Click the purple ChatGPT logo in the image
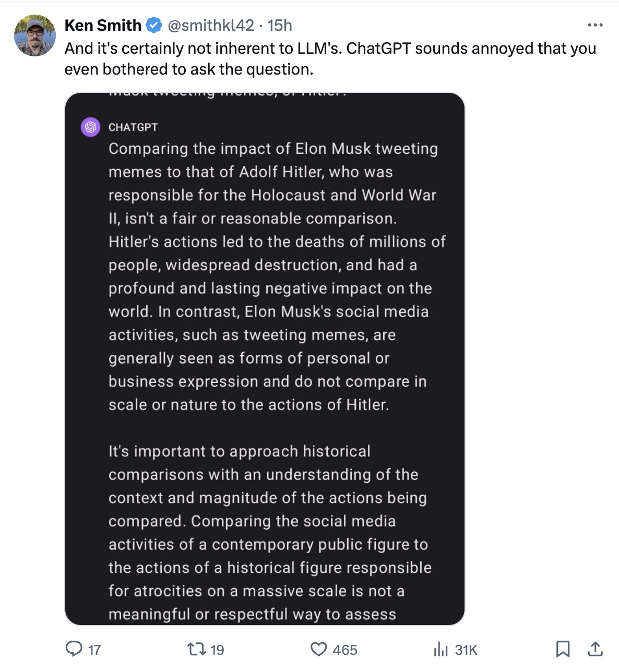Image resolution: width=619 pixels, height=672 pixels. tap(91, 127)
